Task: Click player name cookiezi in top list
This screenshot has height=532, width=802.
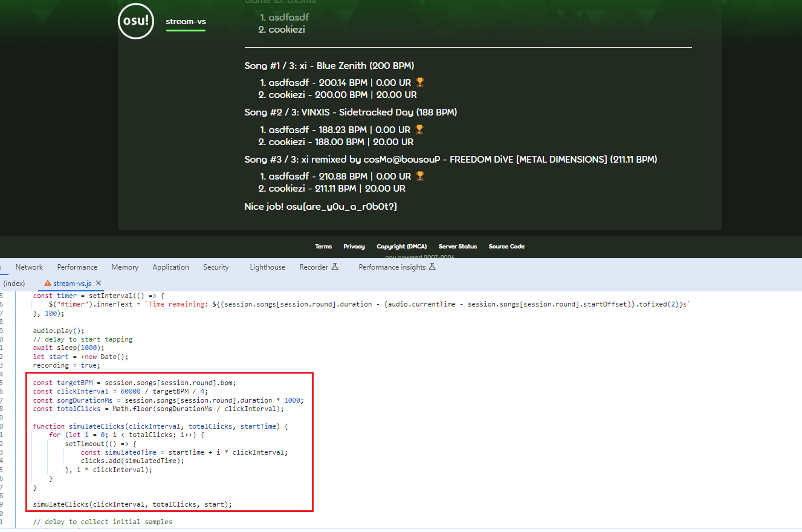Action: (286, 30)
